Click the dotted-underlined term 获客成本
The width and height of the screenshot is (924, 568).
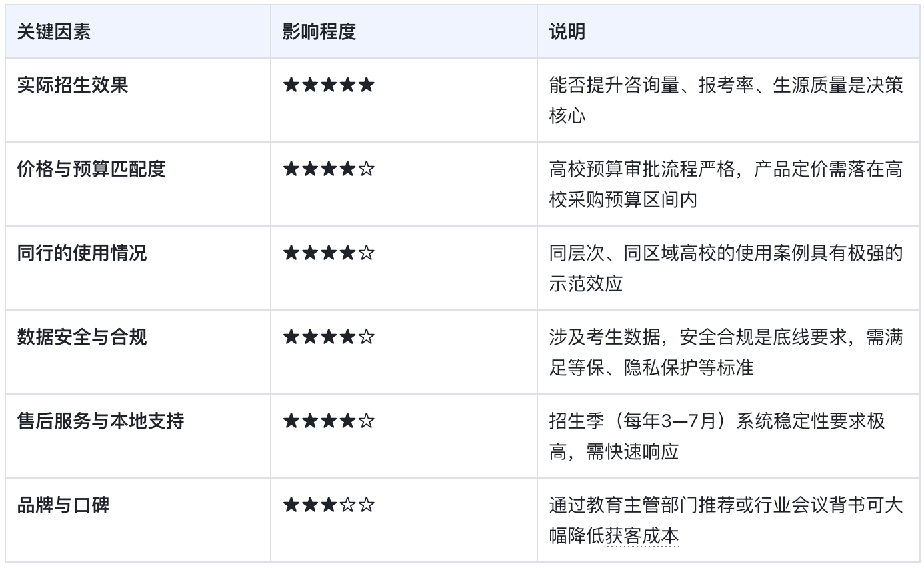coord(642,536)
